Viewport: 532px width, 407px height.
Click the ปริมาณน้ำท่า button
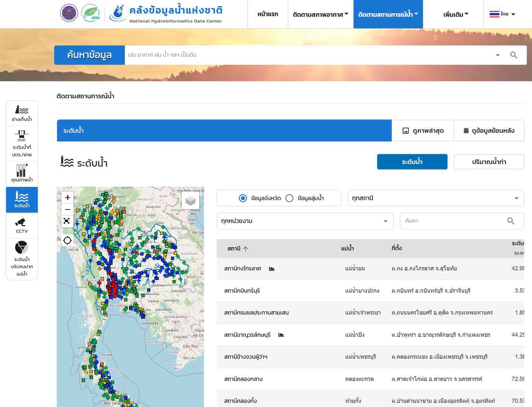tap(489, 162)
